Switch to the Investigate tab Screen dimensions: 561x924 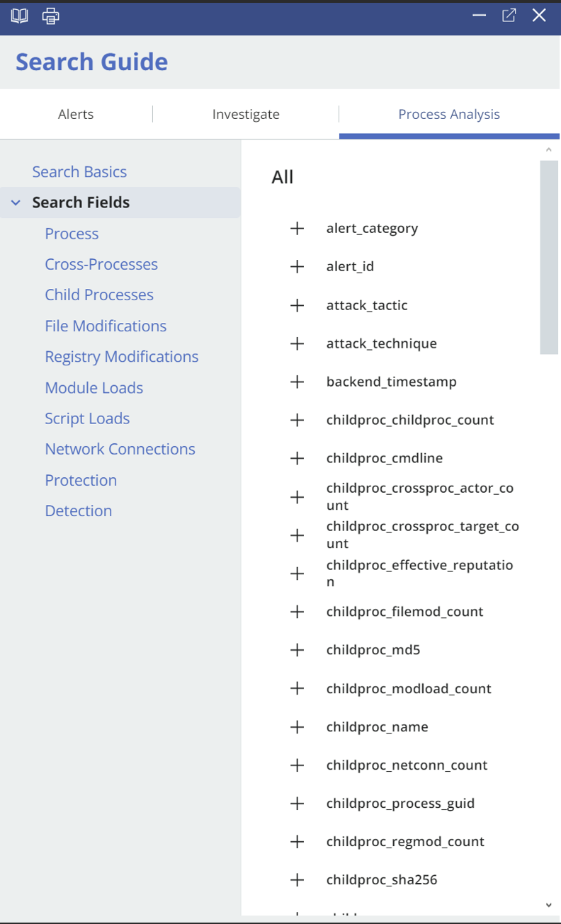point(246,114)
